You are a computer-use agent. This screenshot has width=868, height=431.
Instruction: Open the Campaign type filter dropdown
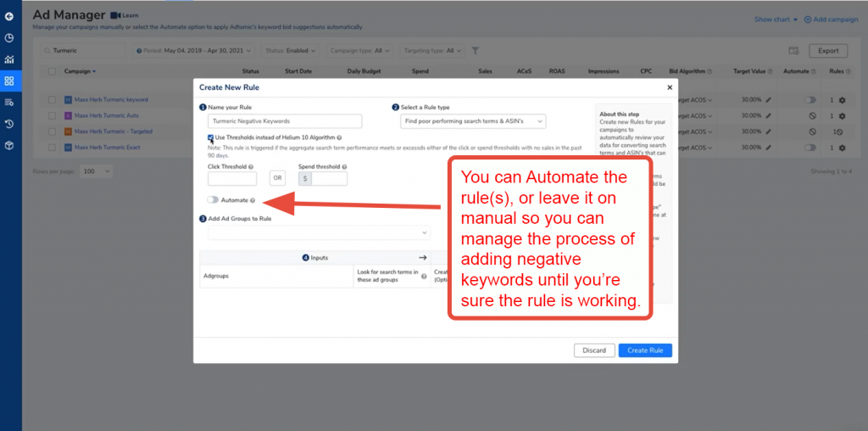(x=359, y=50)
